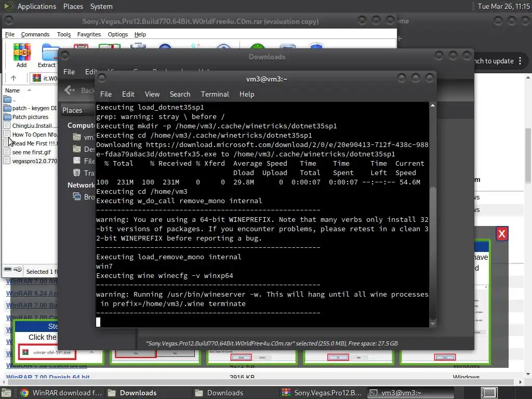Screen dimensions: 532x399
Task: Open the File menu in Downloads window
Action: (x=69, y=72)
